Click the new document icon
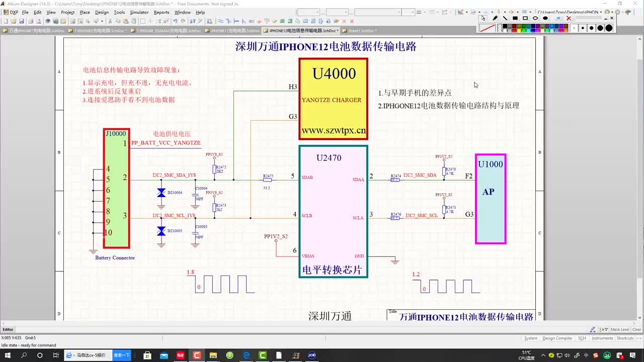Viewport: 644px width, 362px height. [x=6, y=21]
